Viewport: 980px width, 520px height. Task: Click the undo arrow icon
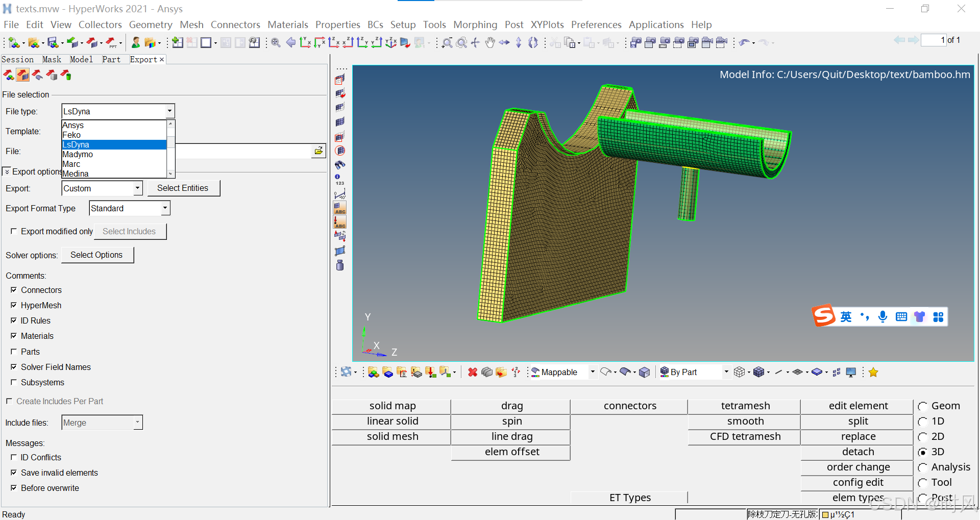(744, 43)
